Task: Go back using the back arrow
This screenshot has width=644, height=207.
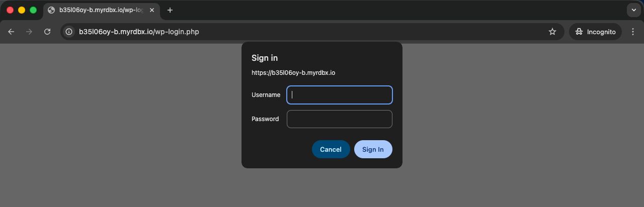Action: 11,32
